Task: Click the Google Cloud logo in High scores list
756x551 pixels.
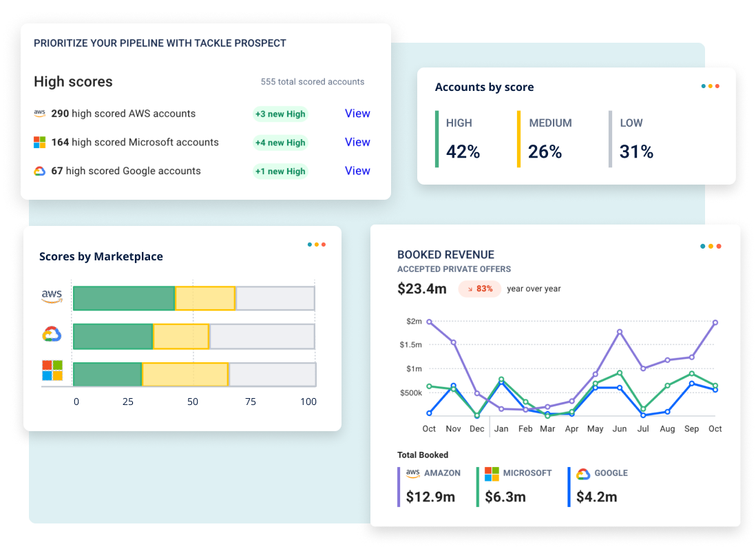Action: (39, 171)
